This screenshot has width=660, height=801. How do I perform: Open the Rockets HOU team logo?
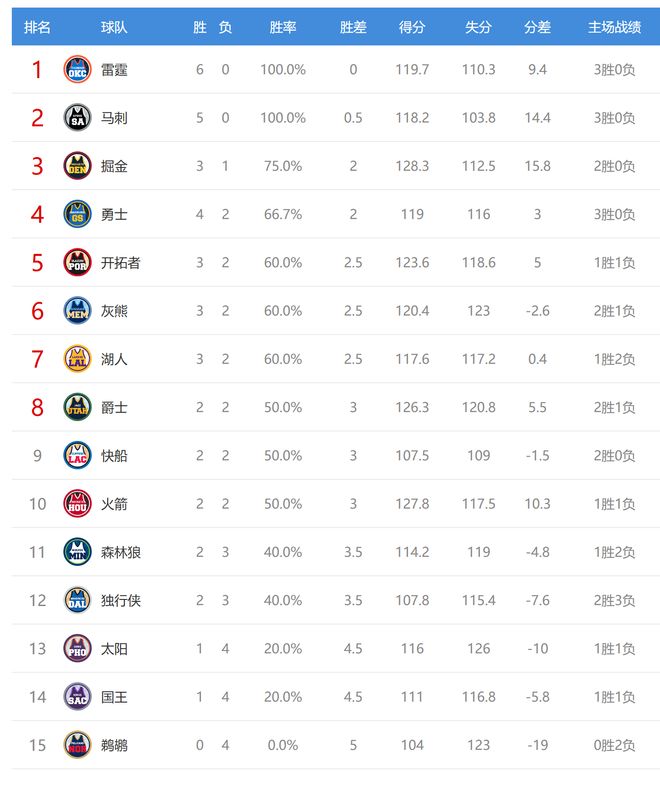tap(77, 503)
